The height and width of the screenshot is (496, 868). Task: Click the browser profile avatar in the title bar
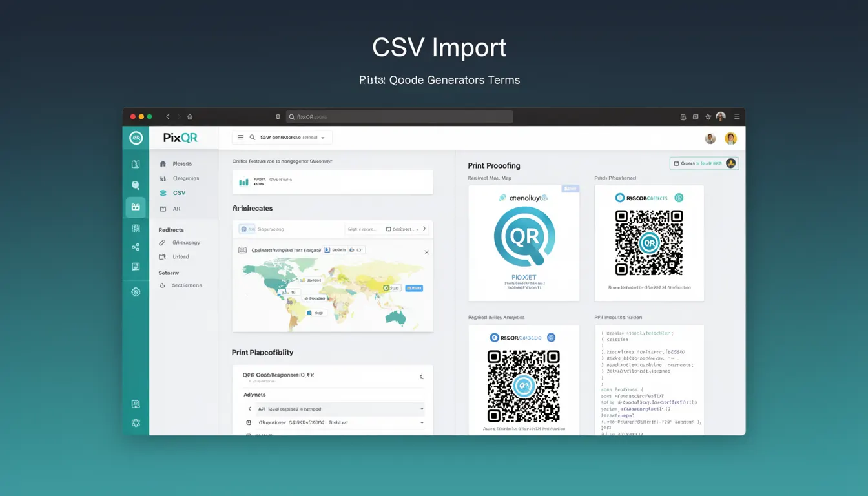point(721,117)
